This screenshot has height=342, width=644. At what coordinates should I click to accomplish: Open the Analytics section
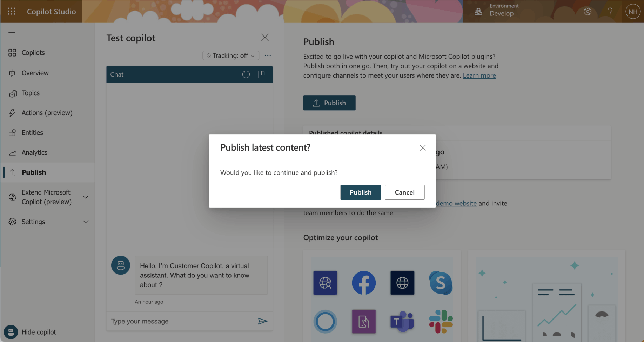coord(34,152)
